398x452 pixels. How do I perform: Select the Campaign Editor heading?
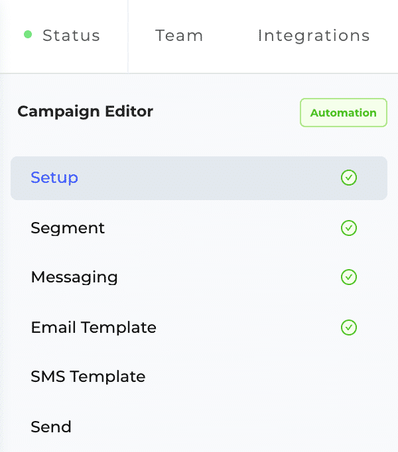click(x=85, y=112)
